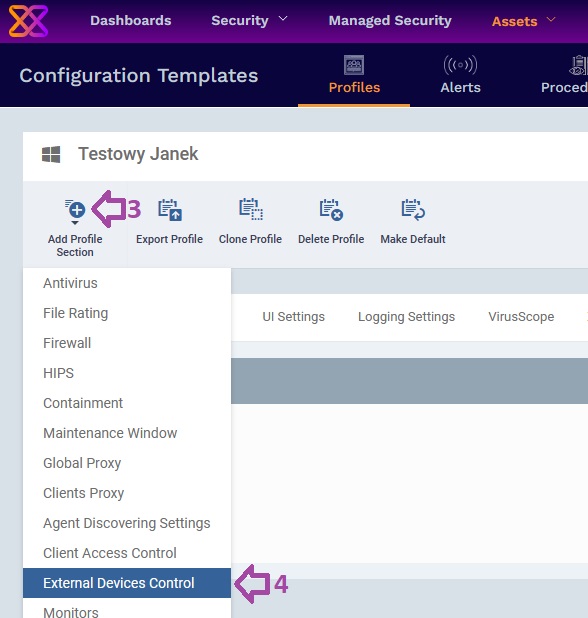
Task: Click the Make Default icon
Action: click(x=413, y=209)
